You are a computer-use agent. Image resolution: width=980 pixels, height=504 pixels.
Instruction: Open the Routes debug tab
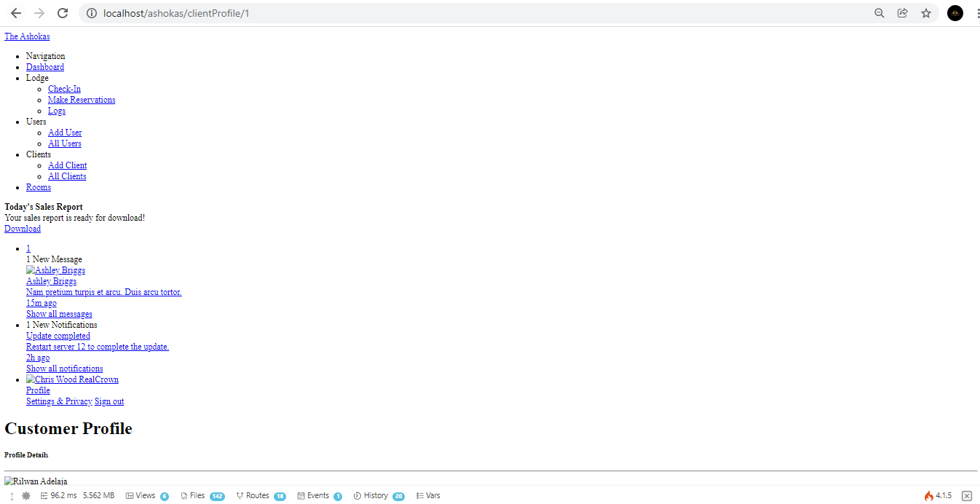click(x=261, y=496)
